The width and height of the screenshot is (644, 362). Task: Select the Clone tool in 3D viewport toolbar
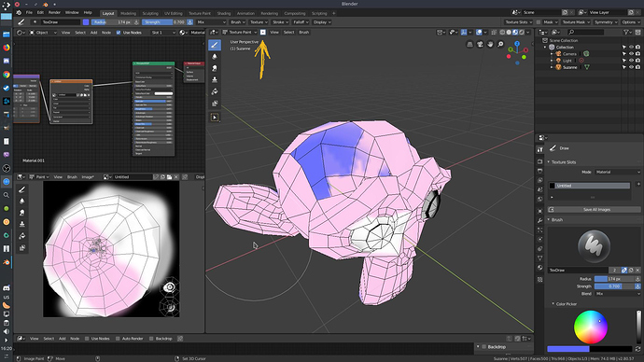215,80
